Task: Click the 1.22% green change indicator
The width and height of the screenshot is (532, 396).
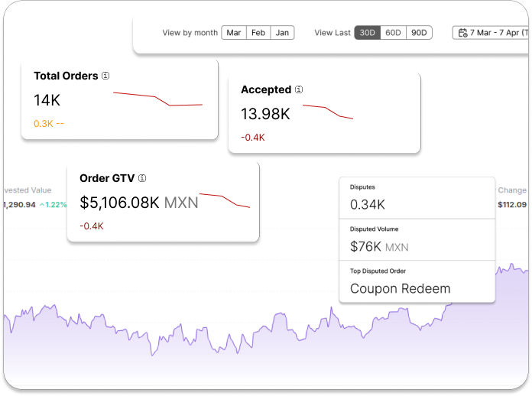Action: coord(53,205)
